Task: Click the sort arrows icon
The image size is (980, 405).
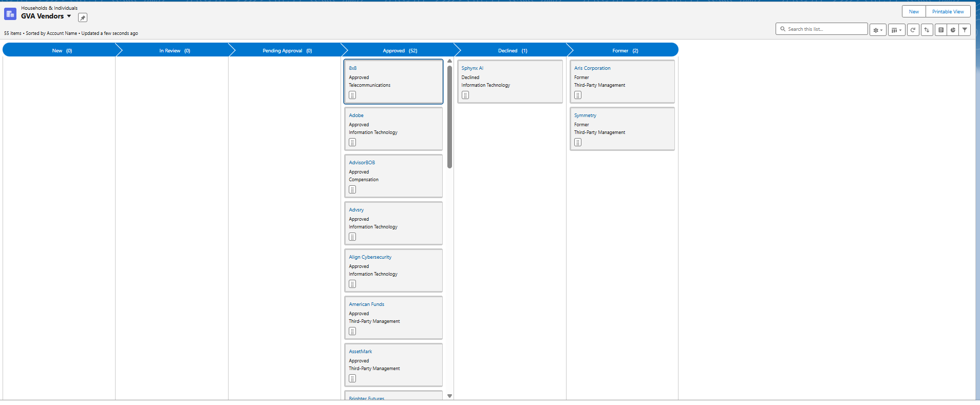Action: [927, 30]
